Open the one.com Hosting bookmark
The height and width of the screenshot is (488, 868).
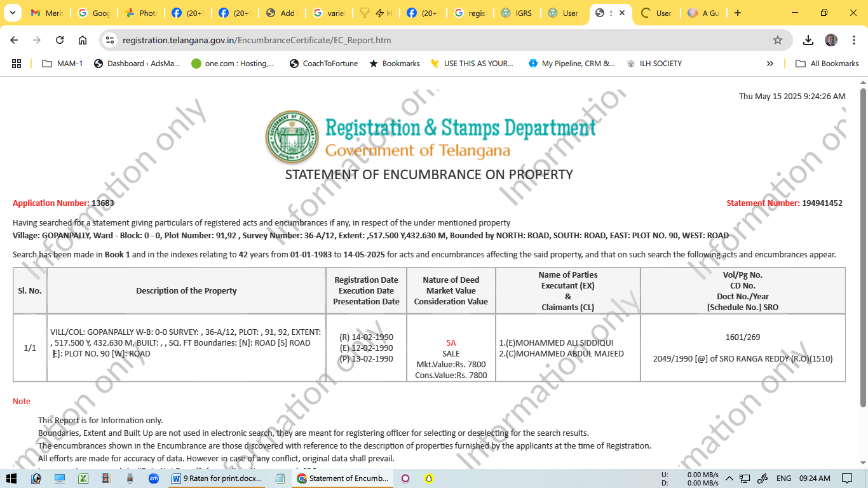click(x=233, y=64)
